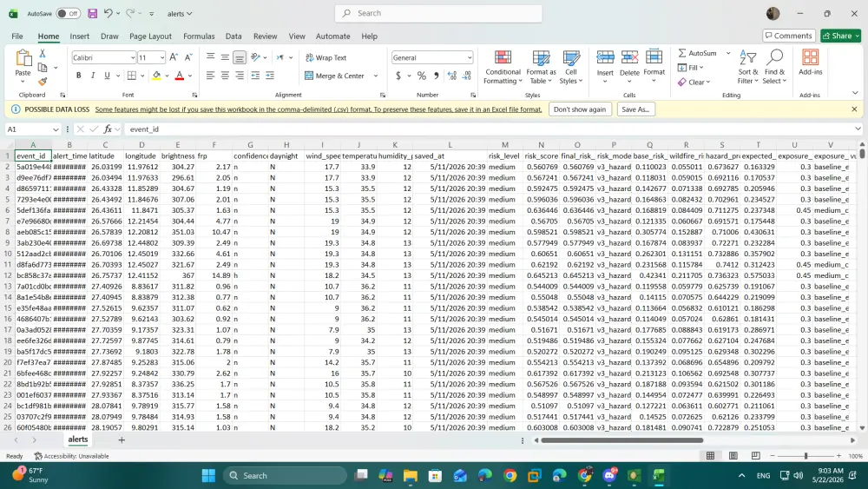This screenshot has height=489, width=868.
Task: Click the Don't show again button
Action: click(580, 109)
